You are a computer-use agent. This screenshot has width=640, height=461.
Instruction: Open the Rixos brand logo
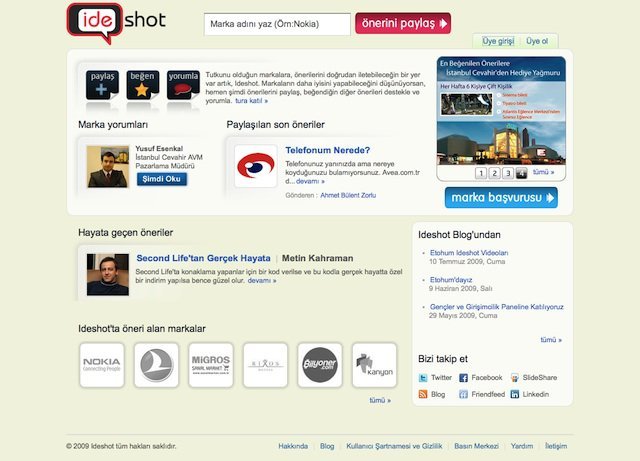click(x=265, y=365)
